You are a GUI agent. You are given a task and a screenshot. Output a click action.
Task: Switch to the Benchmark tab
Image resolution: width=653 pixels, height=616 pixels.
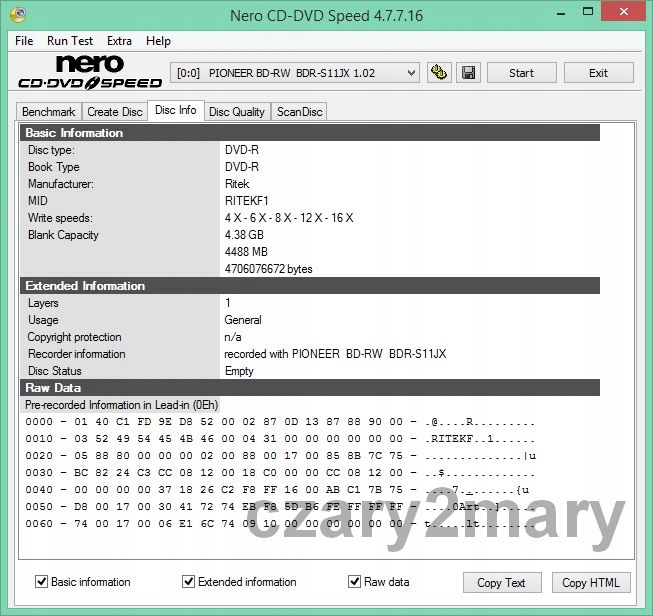[48, 112]
